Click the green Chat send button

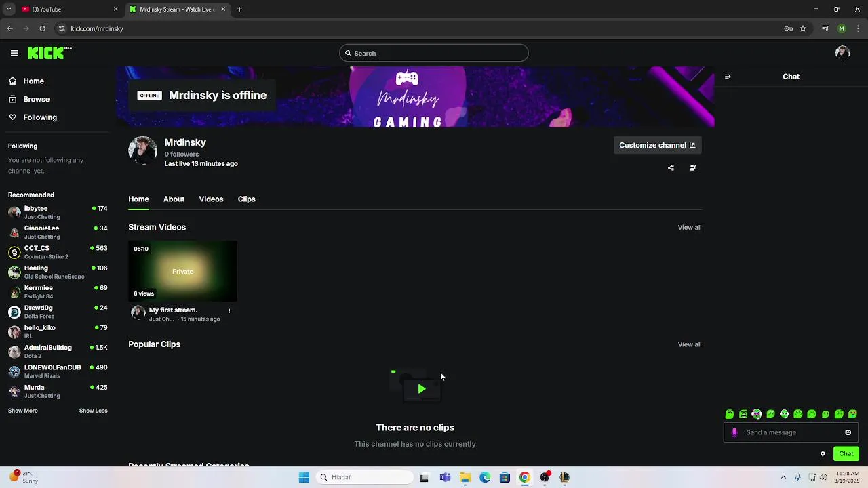tap(846, 453)
